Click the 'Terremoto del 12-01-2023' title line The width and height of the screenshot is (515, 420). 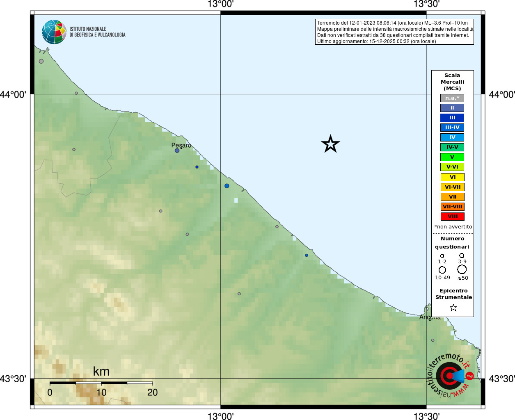(x=392, y=23)
